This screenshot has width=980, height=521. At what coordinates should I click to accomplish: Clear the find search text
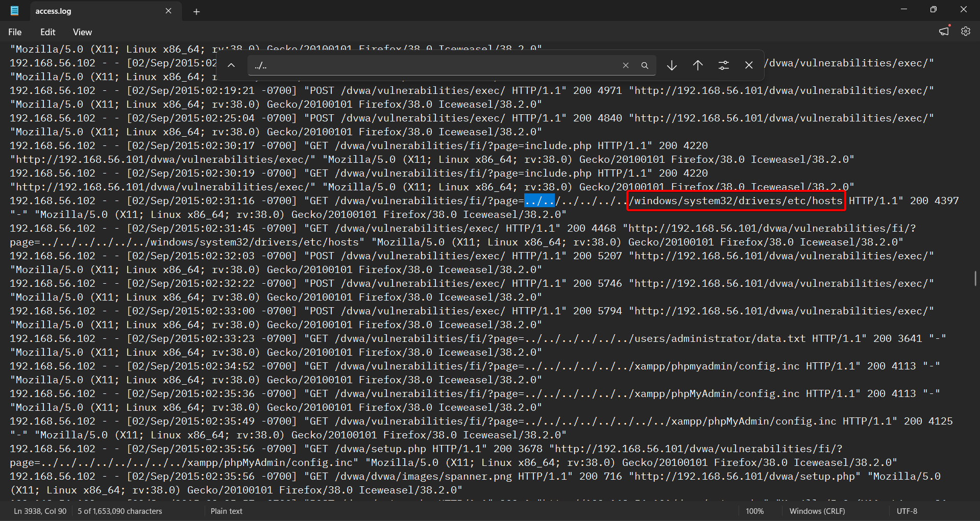pyautogui.click(x=626, y=65)
